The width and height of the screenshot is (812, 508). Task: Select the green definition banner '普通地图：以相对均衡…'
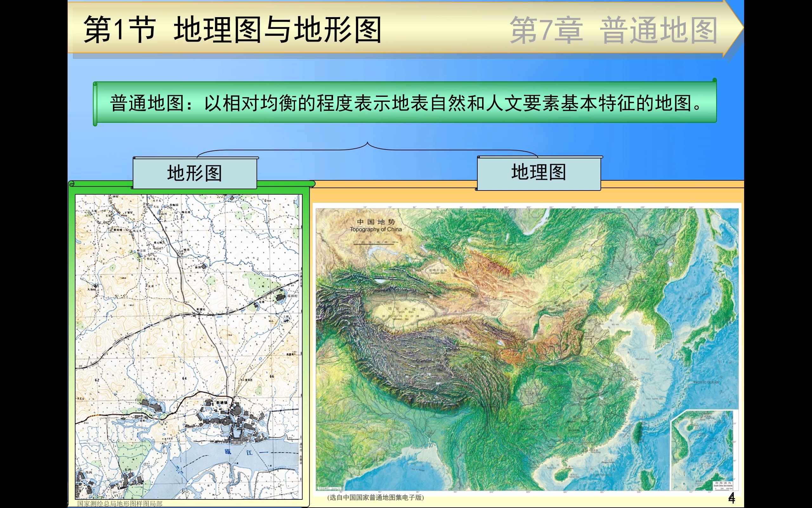(405, 102)
